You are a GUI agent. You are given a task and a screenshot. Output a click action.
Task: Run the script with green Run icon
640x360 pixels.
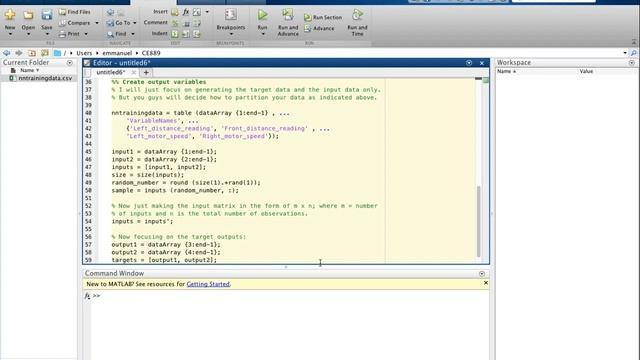[262, 15]
